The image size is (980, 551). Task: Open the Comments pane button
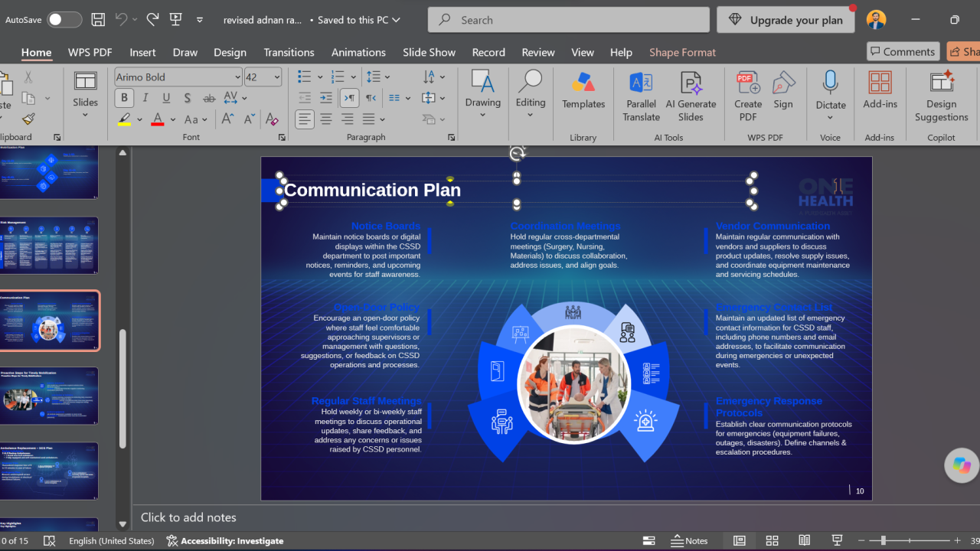click(903, 52)
